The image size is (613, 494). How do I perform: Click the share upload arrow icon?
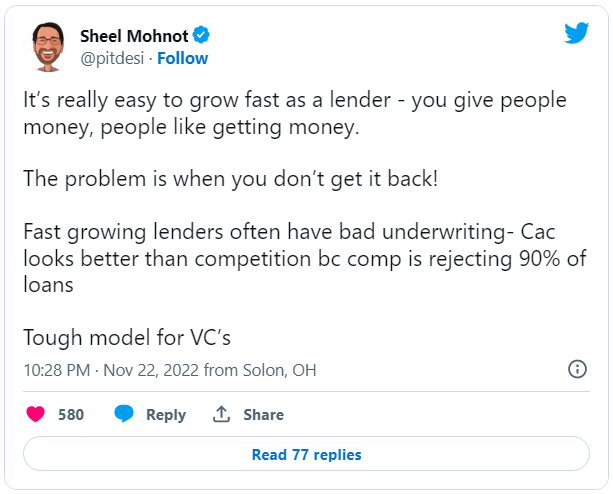pyautogui.click(x=221, y=414)
